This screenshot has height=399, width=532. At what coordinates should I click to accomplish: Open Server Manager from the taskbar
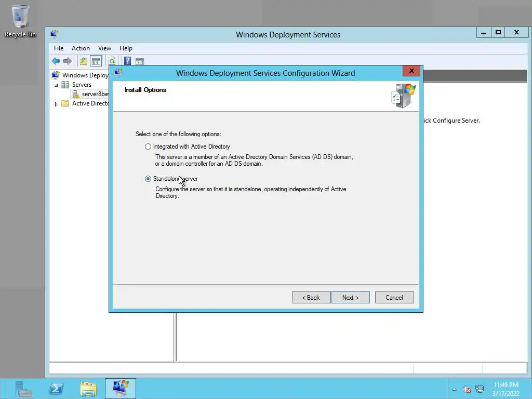[24, 389]
